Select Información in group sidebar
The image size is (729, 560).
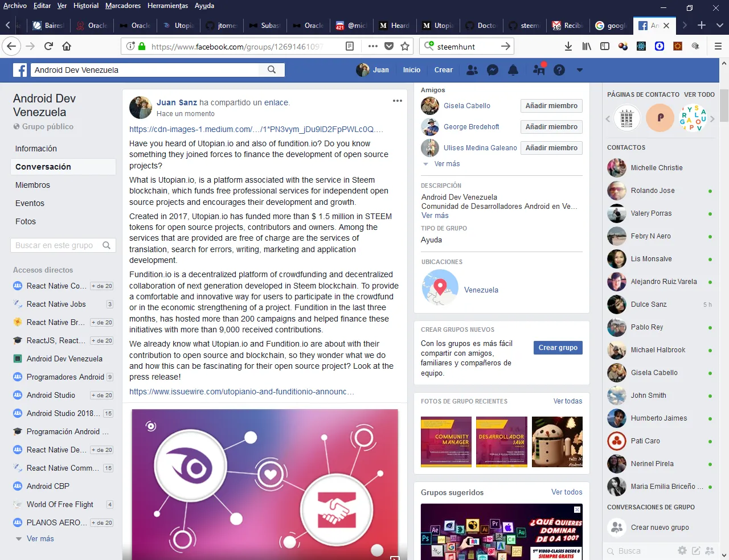36,149
